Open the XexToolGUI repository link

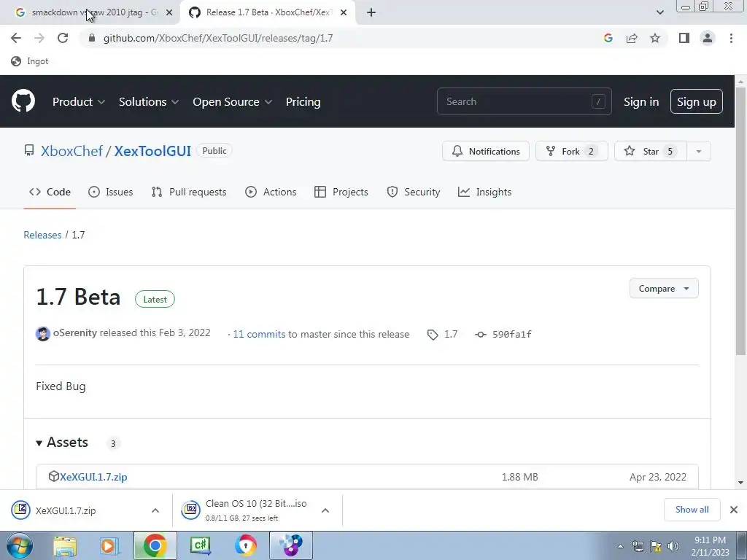click(152, 151)
